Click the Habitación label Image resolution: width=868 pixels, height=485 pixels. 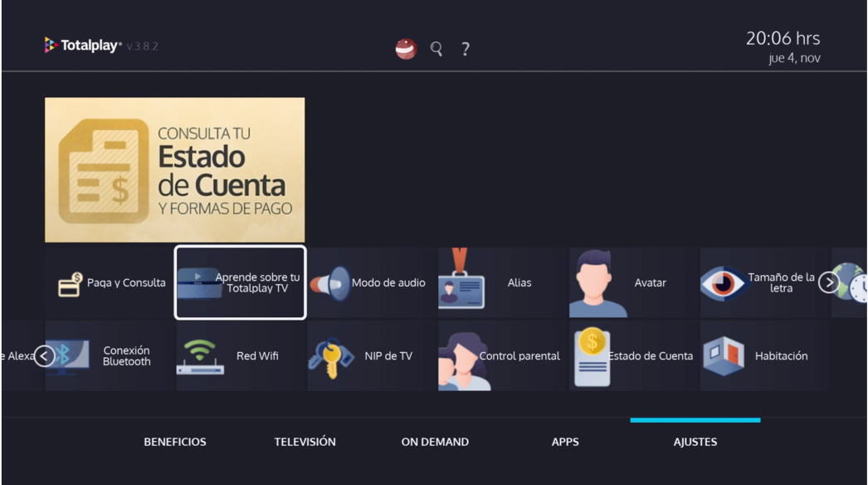coord(781,355)
